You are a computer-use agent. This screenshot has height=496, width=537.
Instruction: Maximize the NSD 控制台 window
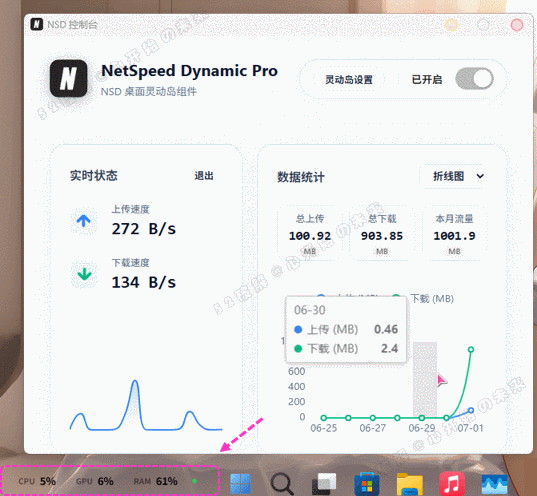483,25
